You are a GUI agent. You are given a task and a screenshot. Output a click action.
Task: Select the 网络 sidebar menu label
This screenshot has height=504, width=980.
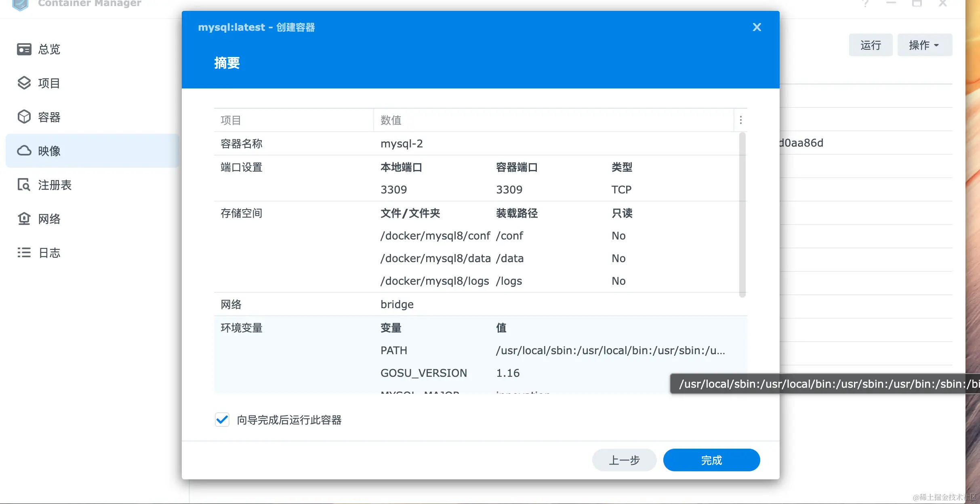tap(49, 219)
